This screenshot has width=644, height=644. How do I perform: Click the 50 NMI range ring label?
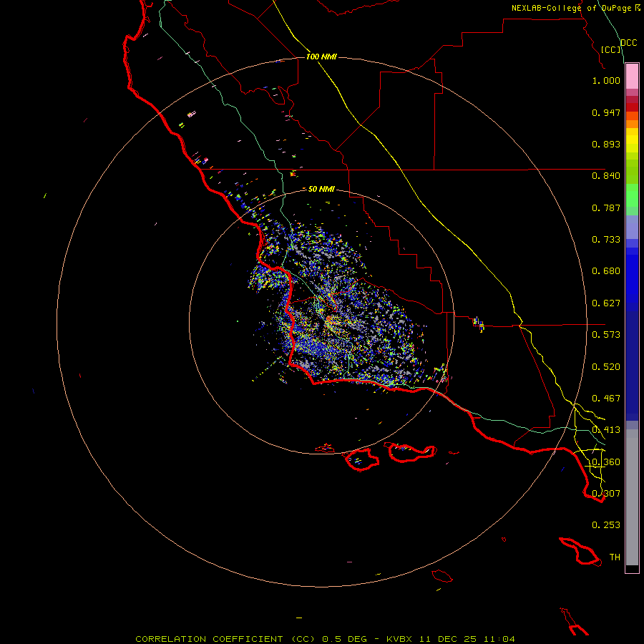(321, 189)
